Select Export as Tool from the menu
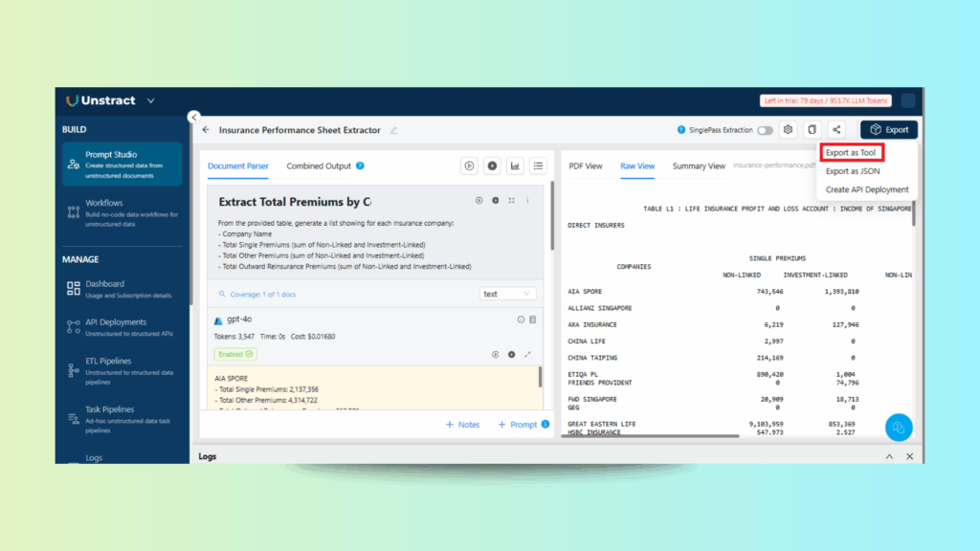Image resolution: width=980 pixels, height=551 pixels. pos(851,153)
